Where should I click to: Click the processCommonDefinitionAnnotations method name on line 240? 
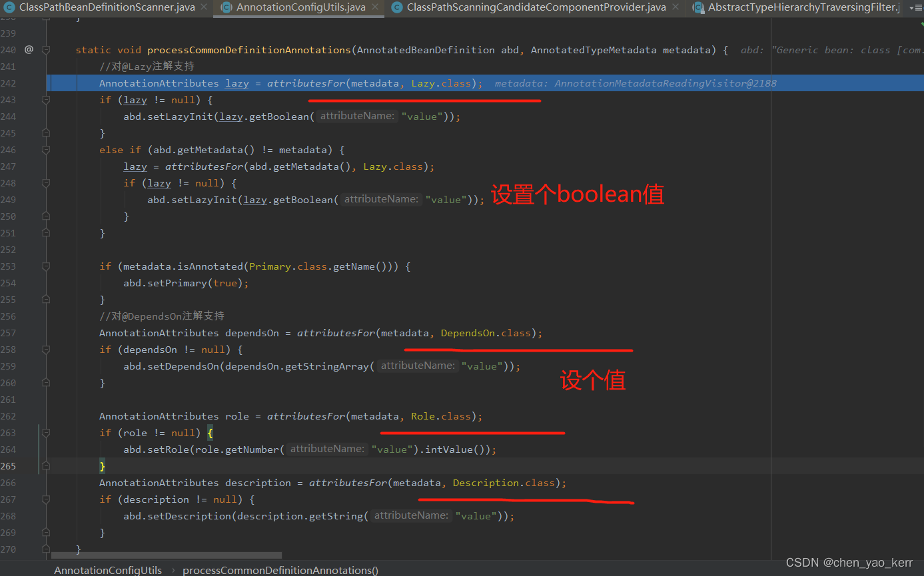[248, 50]
